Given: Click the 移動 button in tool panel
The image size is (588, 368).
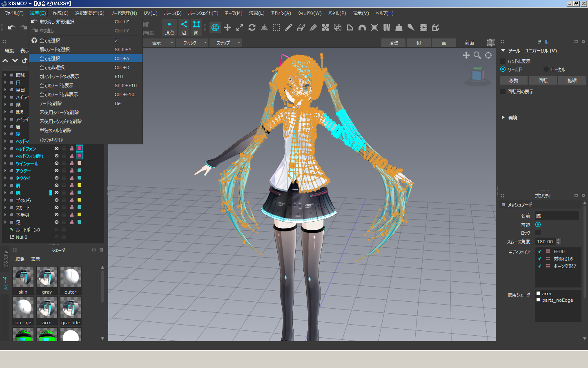Looking at the screenshot, I should pos(514,81).
